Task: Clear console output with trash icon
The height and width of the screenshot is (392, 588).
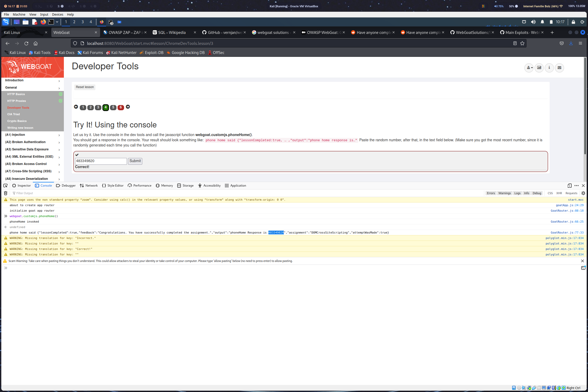Action: (5, 193)
